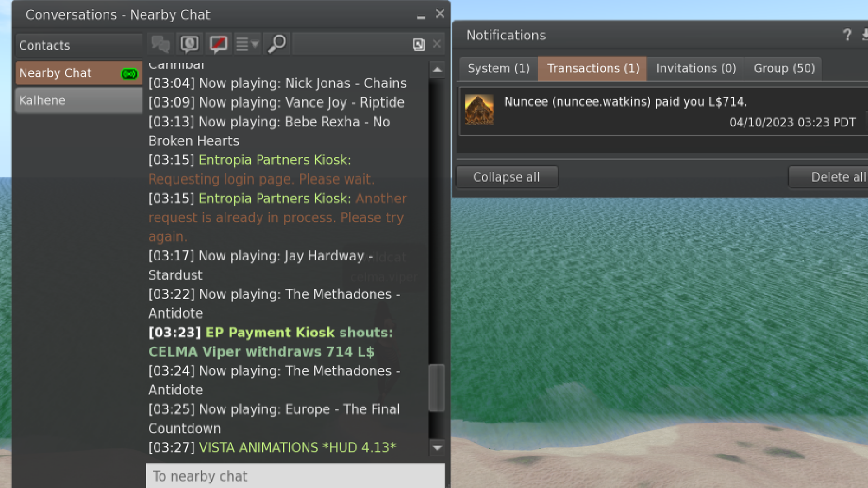The width and height of the screenshot is (868, 488).
Task: Switch to the System (1) tab
Action: coord(499,68)
